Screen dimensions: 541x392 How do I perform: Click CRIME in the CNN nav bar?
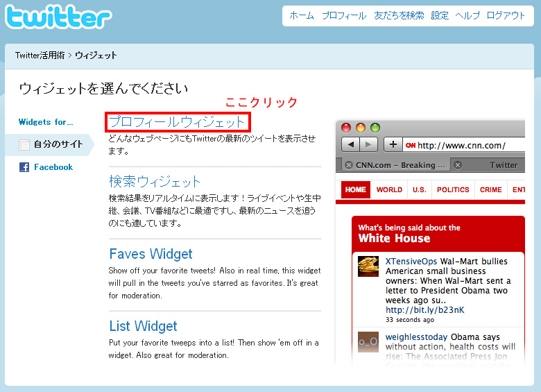(x=490, y=190)
